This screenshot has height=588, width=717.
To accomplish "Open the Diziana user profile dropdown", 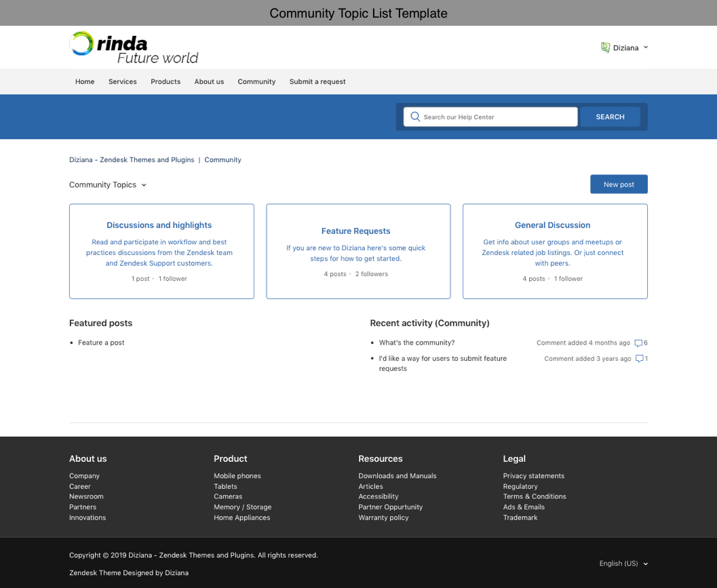I will pyautogui.click(x=625, y=47).
